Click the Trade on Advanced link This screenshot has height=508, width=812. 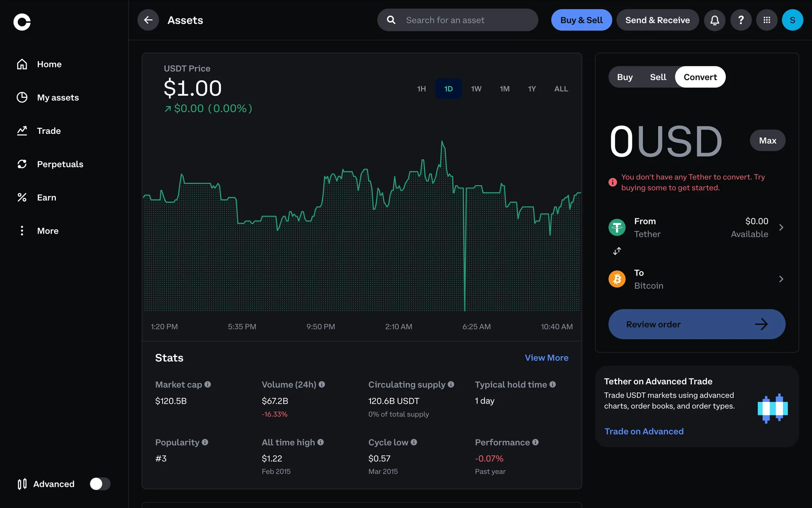644,431
